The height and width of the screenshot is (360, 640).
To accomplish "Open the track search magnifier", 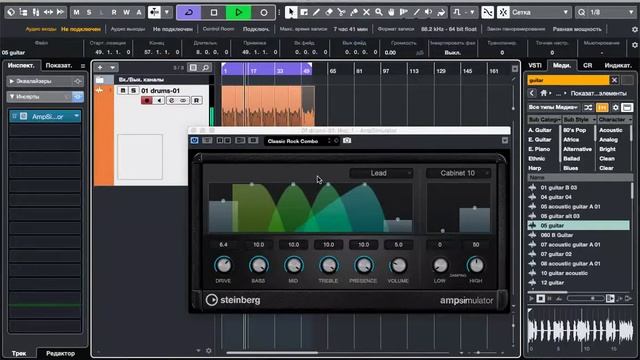I will [206, 67].
